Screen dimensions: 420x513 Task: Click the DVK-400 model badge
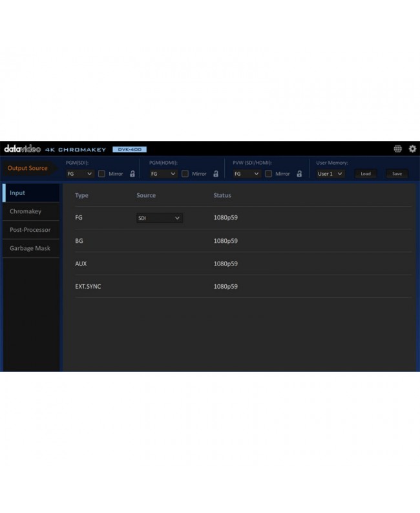point(129,149)
